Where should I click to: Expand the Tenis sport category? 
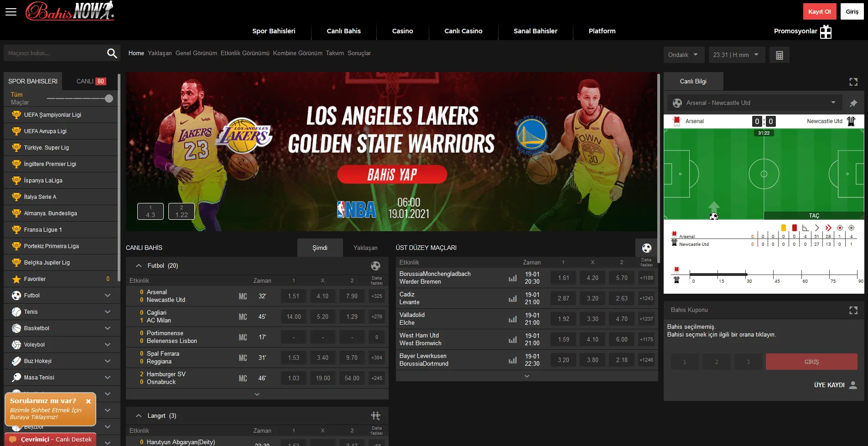108,312
